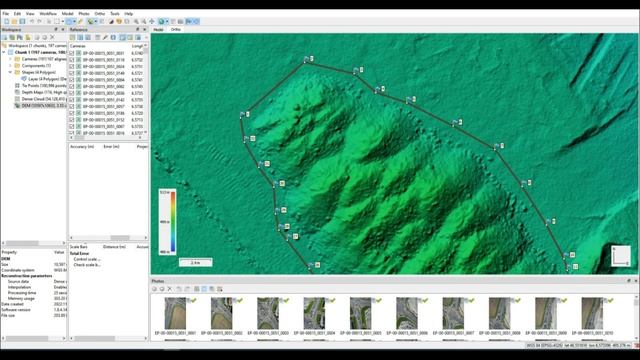Open the rectangle selection tool dropdown arrow
The height and width of the screenshot is (360, 640).
(62, 22)
